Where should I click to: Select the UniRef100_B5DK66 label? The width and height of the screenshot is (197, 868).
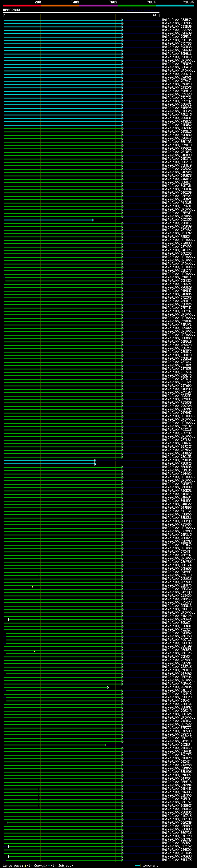[x=177, y=514]
